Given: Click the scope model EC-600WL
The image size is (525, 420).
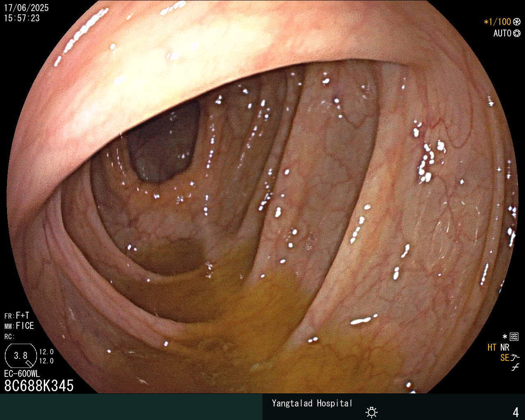Looking at the screenshot, I should [x=22, y=374].
